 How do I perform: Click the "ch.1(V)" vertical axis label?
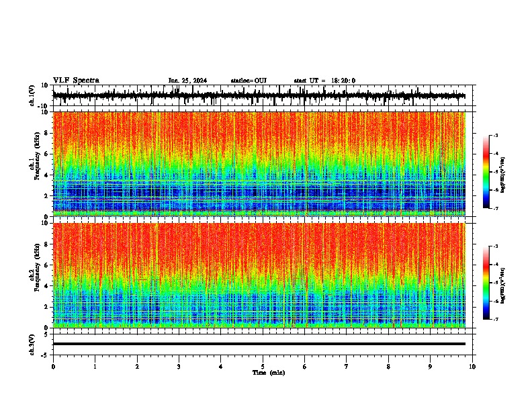(x=32, y=95)
